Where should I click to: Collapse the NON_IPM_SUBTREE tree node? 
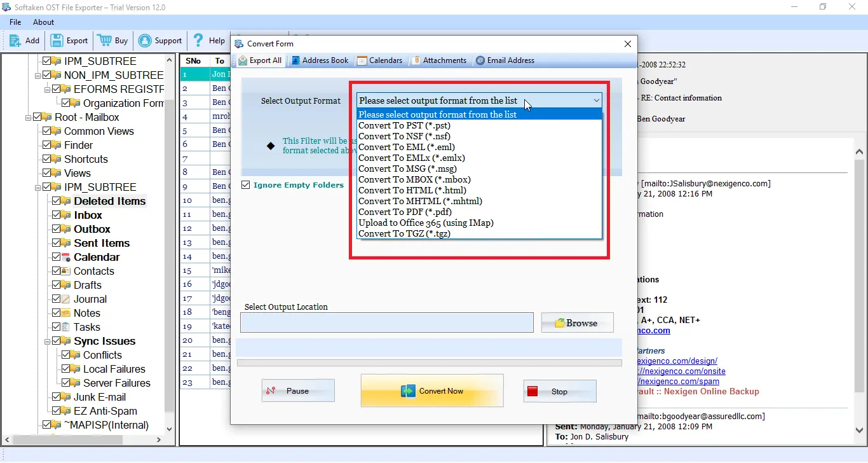coord(38,75)
